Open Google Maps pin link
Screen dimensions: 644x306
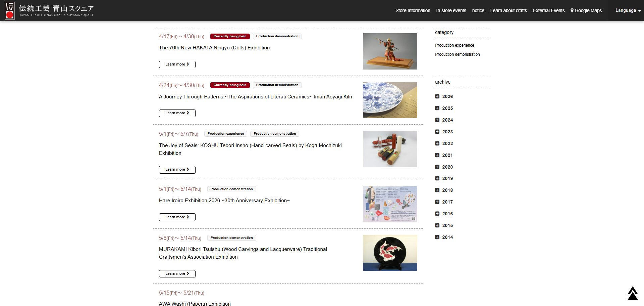pyautogui.click(x=586, y=10)
